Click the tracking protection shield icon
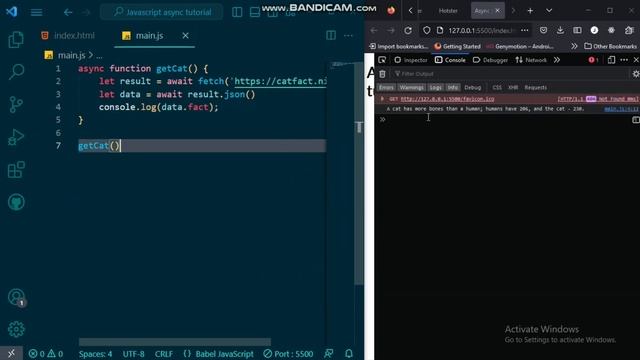Viewport: 640px width, 360px height. click(x=427, y=31)
